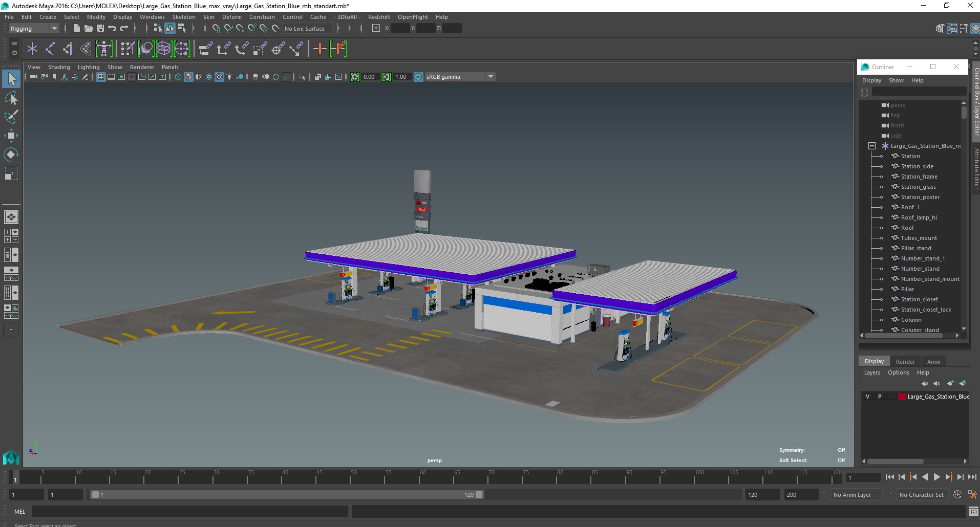Image resolution: width=980 pixels, height=527 pixels.
Task: Switch to the Render layer tab
Action: 905,361
